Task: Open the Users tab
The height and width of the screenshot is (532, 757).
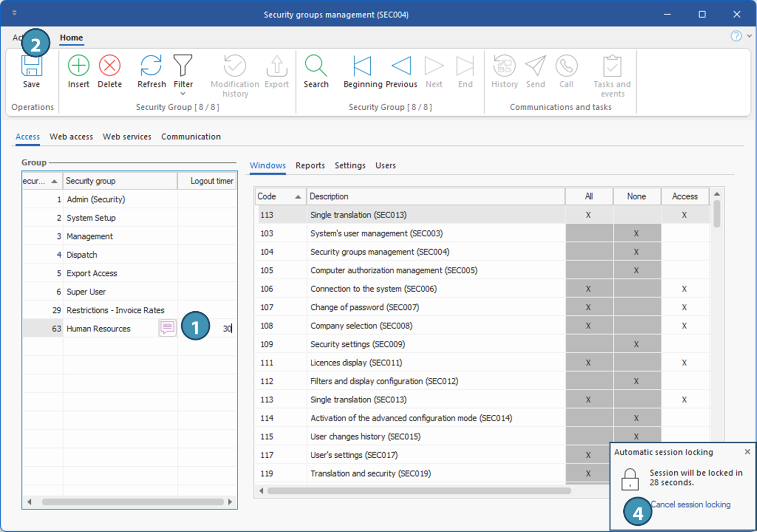Action: [x=385, y=166]
